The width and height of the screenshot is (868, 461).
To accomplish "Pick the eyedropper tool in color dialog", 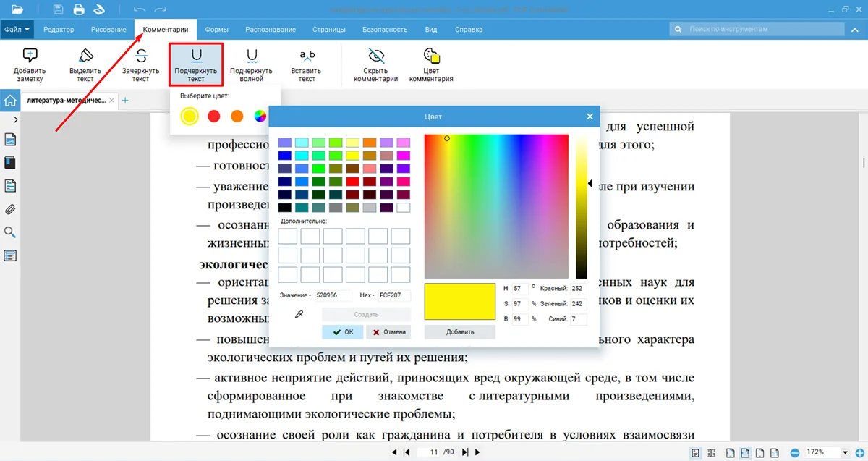I will pyautogui.click(x=298, y=315).
